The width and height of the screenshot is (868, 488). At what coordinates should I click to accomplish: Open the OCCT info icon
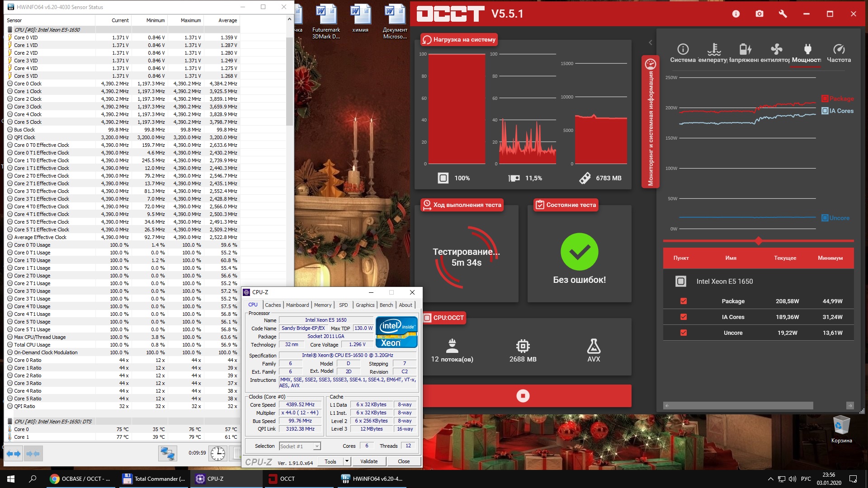pos(736,14)
